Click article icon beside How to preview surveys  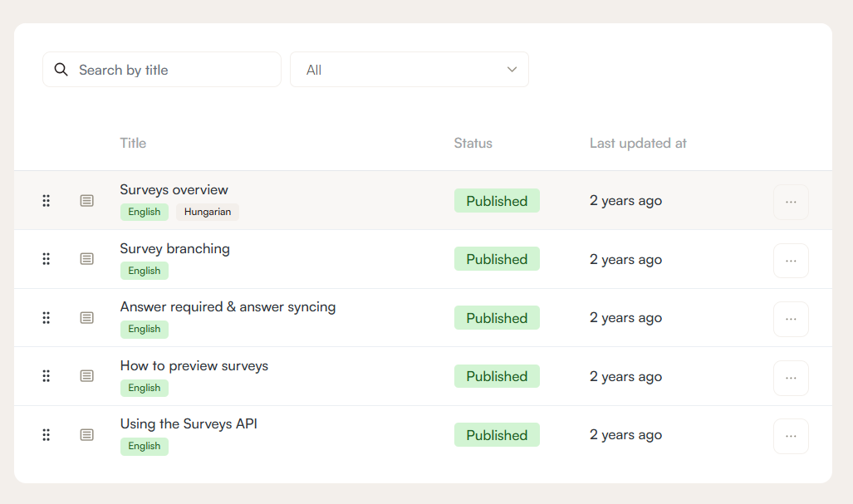point(86,376)
